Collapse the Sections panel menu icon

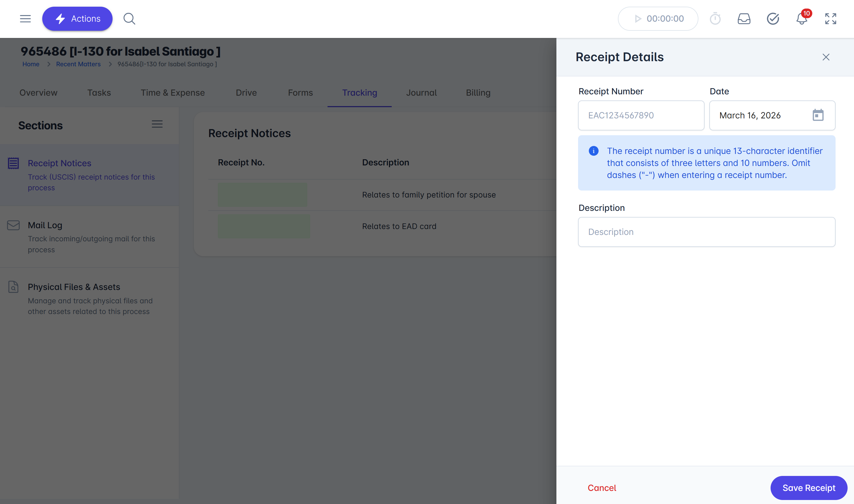[x=157, y=124]
